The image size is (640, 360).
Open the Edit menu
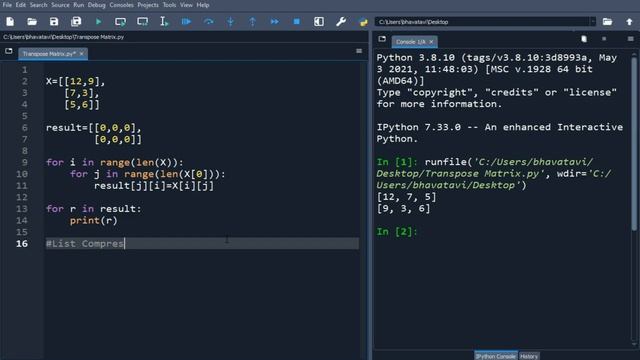20,5
